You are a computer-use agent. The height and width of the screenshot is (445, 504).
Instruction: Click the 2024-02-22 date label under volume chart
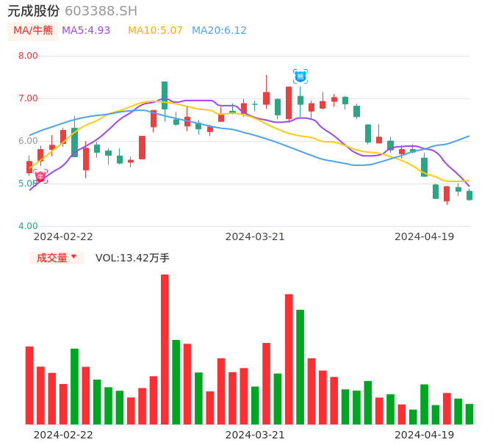point(63,435)
